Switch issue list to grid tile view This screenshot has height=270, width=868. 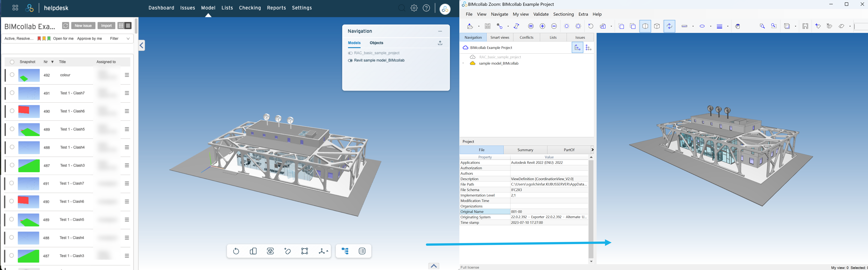pos(121,26)
